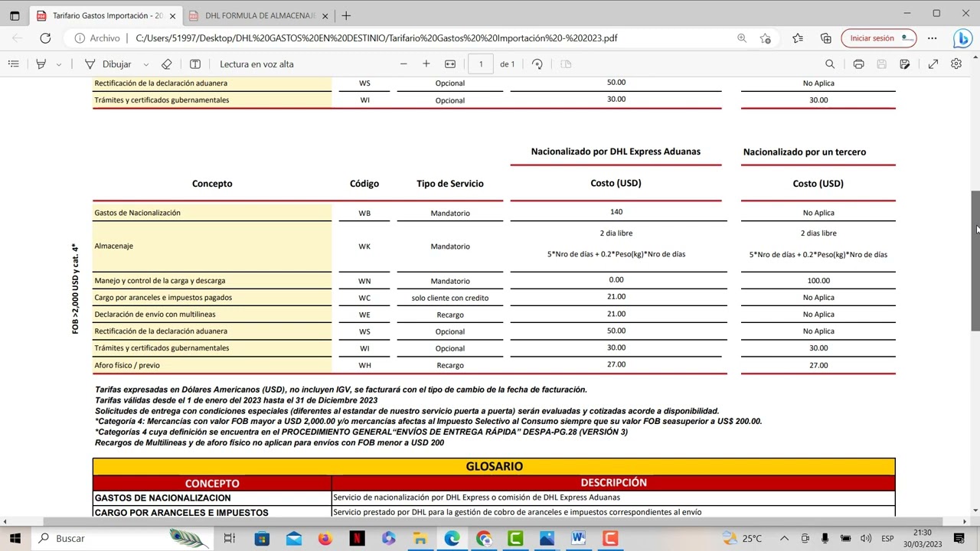Start Lectura en voz alta
980x551 pixels.
pos(256,64)
